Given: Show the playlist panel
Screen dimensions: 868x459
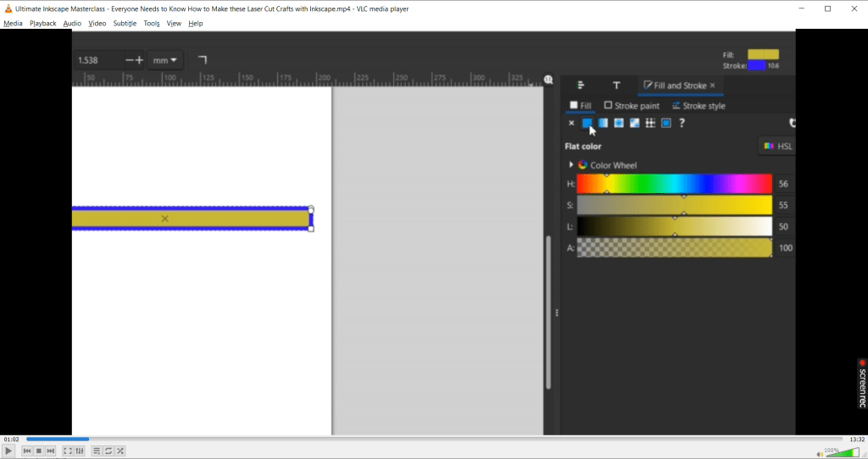Looking at the screenshot, I should pyautogui.click(x=97, y=451).
